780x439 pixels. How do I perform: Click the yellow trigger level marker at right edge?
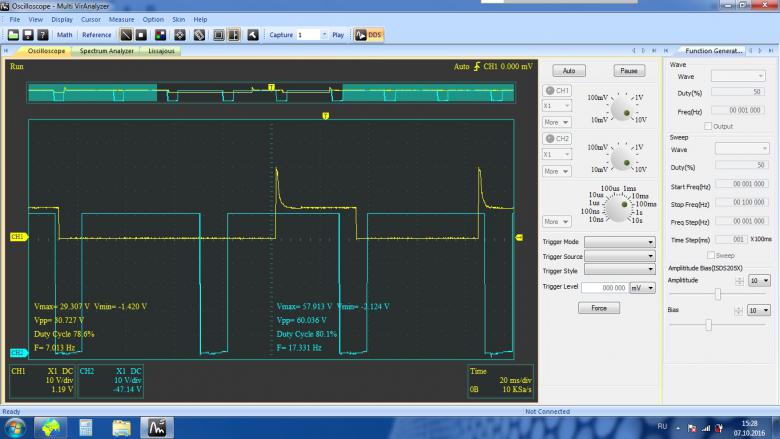[x=519, y=238]
